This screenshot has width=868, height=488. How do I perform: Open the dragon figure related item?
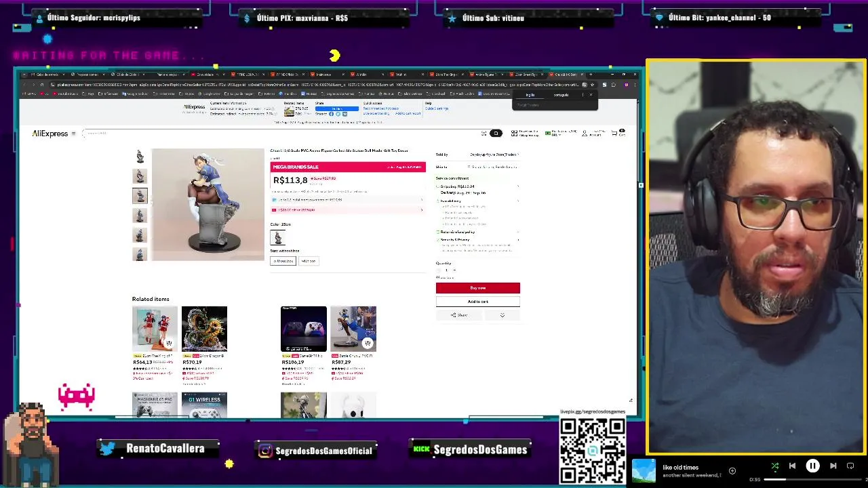tap(204, 329)
